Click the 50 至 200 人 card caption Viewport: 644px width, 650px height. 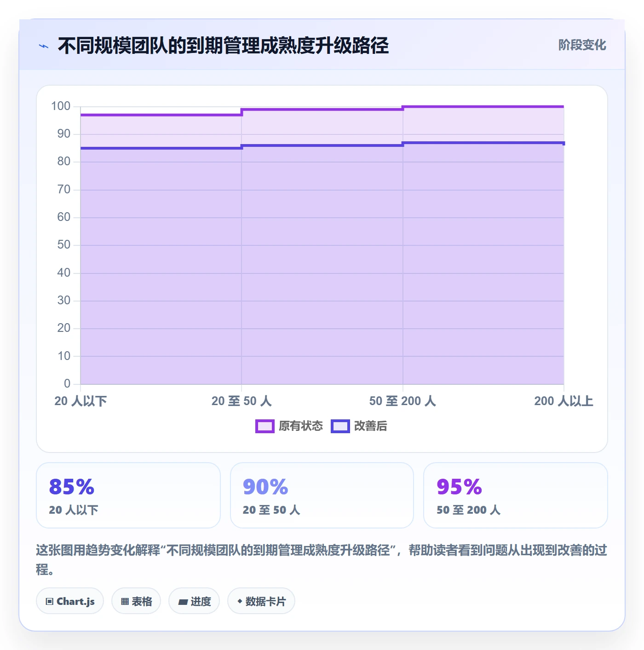pyautogui.click(x=468, y=510)
